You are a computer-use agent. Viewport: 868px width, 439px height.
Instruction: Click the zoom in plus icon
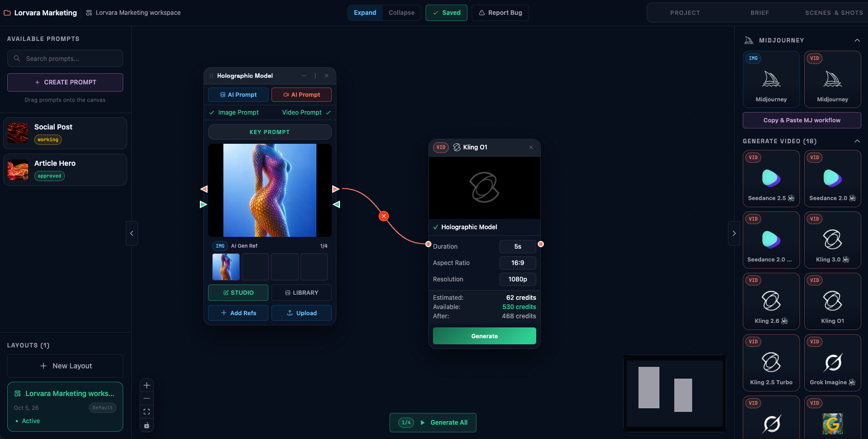click(x=147, y=385)
